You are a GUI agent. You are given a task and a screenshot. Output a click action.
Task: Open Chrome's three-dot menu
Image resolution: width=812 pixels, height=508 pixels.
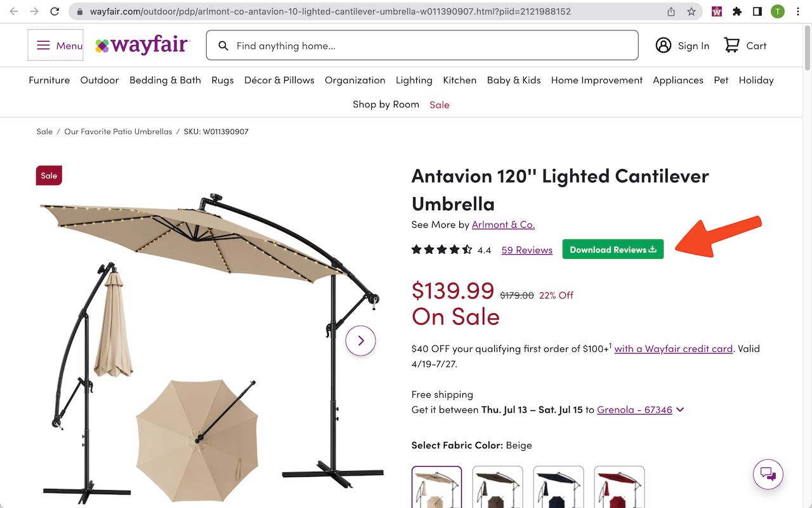(797, 11)
